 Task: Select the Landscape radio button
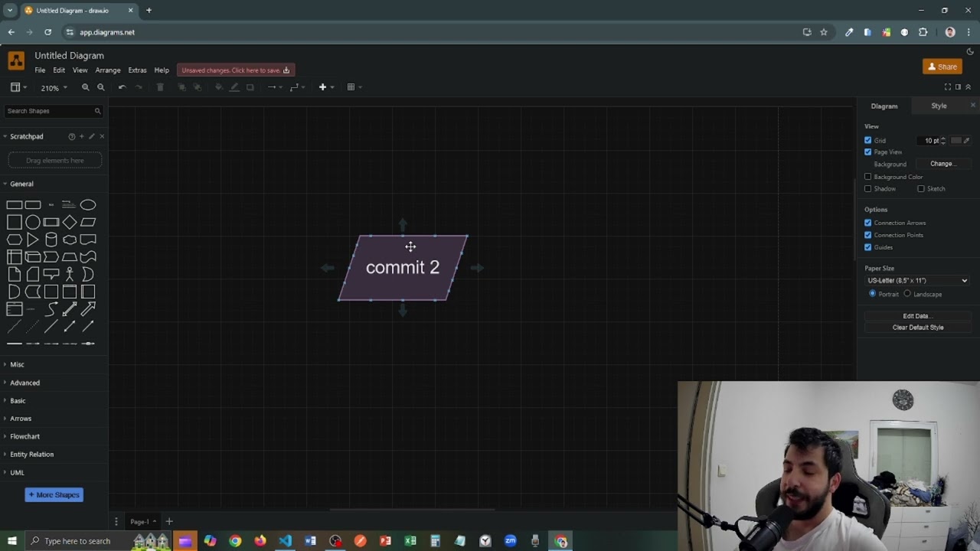pyautogui.click(x=907, y=294)
